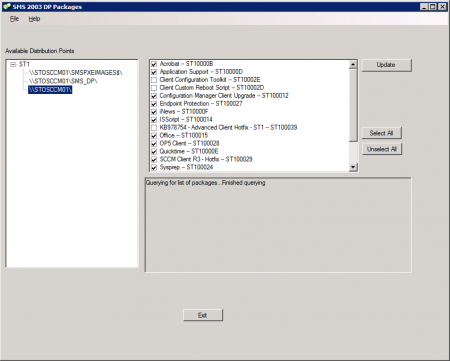Uncheck the ISScript – ST100014 checkbox
Image resolution: width=450 pixels, height=361 pixels.
point(154,120)
